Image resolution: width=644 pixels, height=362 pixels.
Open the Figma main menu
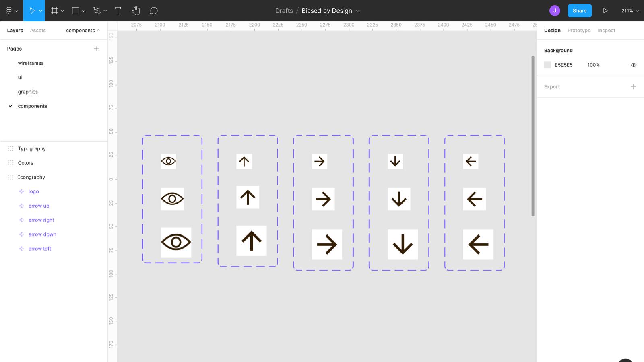point(10,10)
